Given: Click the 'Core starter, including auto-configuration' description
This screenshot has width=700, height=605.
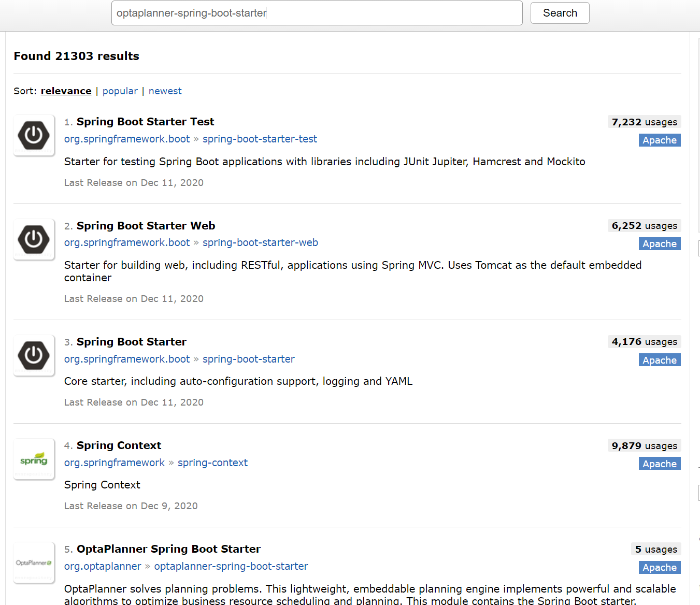Looking at the screenshot, I should (x=238, y=381).
